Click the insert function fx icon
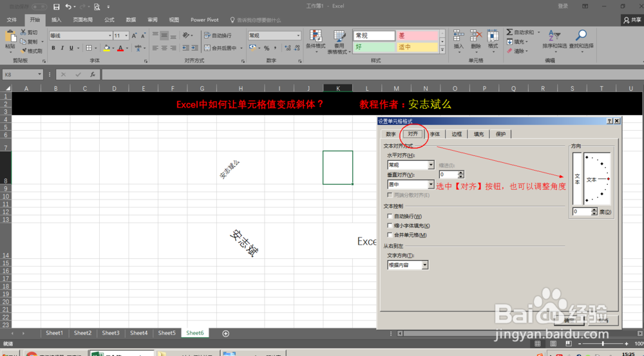Viewport: 644px width, 356px height. pos(93,74)
